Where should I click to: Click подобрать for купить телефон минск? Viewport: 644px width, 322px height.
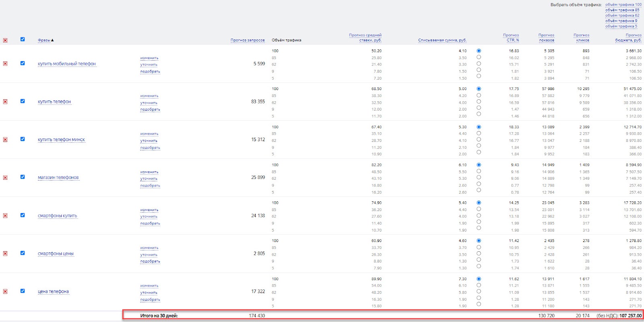point(150,148)
